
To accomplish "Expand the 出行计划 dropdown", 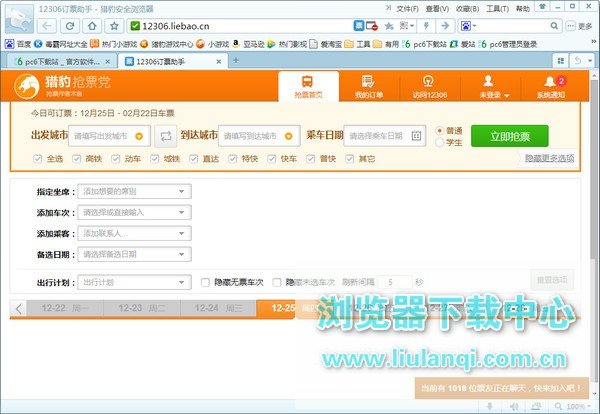I will pos(134,282).
